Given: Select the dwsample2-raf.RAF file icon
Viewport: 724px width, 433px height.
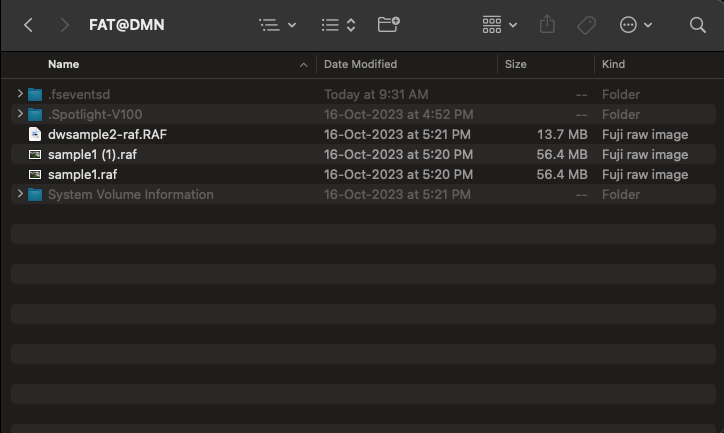Looking at the screenshot, I should coord(35,134).
